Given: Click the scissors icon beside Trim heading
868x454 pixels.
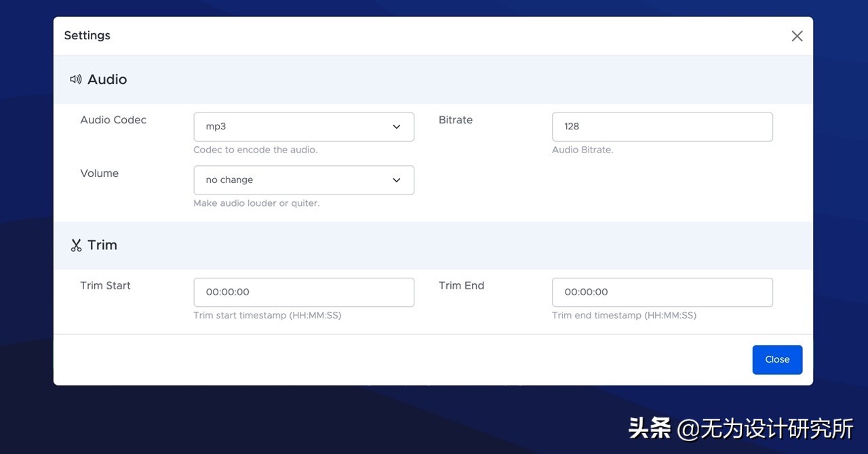Looking at the screenshot, I should (76, 245).
